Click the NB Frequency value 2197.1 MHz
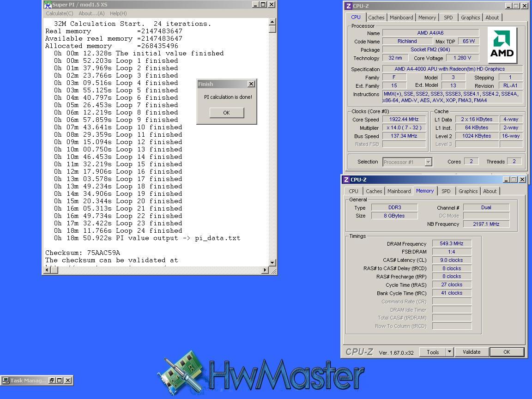532x399 pixels. click(x=486, y=224)
